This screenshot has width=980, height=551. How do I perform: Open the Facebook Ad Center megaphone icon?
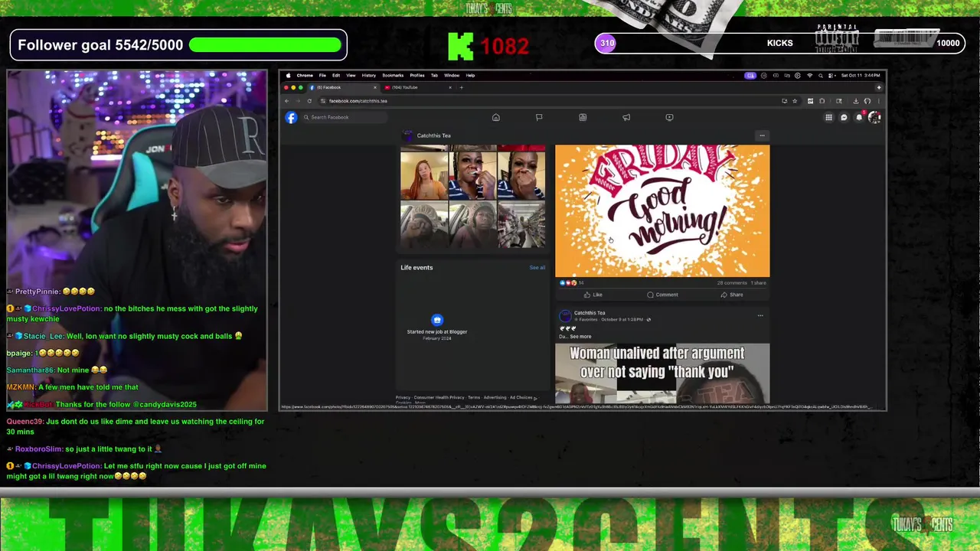(626, 117)
